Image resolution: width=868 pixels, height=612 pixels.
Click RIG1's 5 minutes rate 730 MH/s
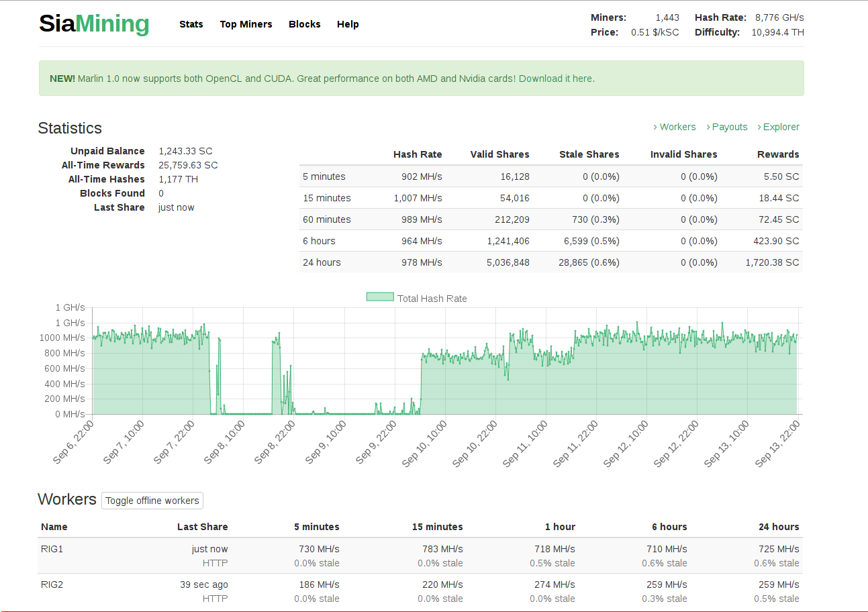[x=319, y=549]
